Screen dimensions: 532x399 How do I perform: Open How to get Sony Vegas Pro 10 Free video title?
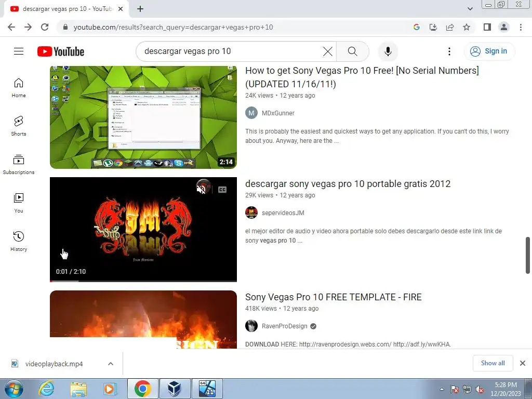(362, 77)
